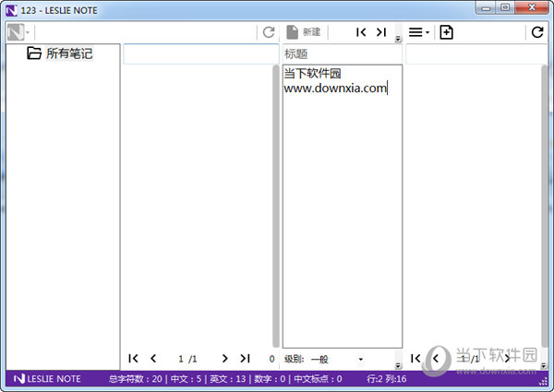Click the add new document plus icon

[446, 32]
